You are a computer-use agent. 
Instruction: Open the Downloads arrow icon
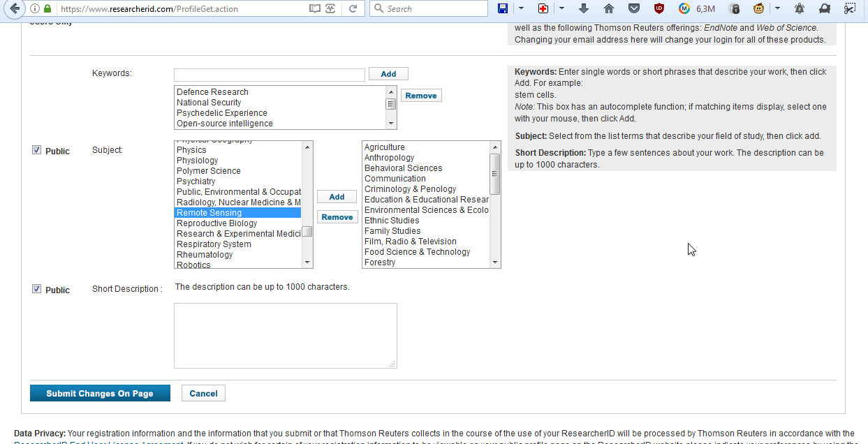click(584, 8)
